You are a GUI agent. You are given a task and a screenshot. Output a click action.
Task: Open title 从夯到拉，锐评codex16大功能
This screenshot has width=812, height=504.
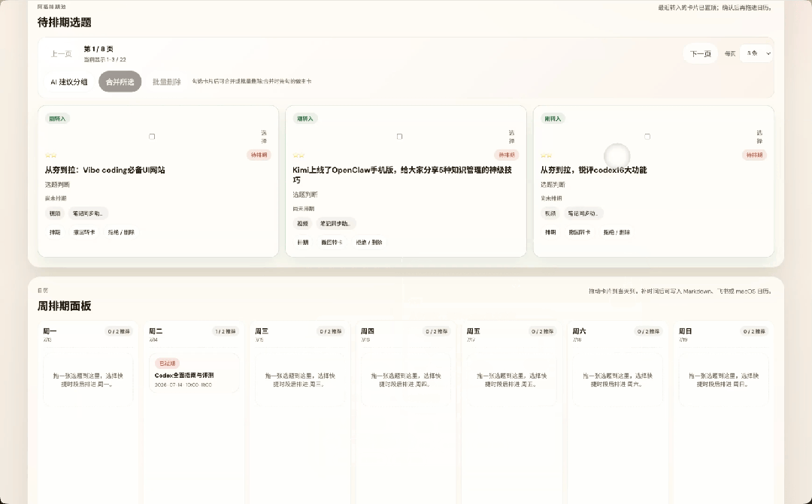[593, 170]
